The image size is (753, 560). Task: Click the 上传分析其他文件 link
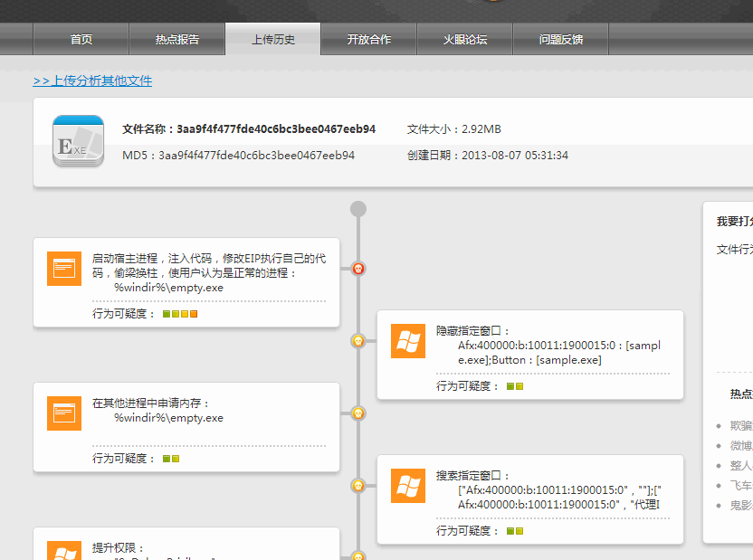pyautogui.click(x=93, y=81)
